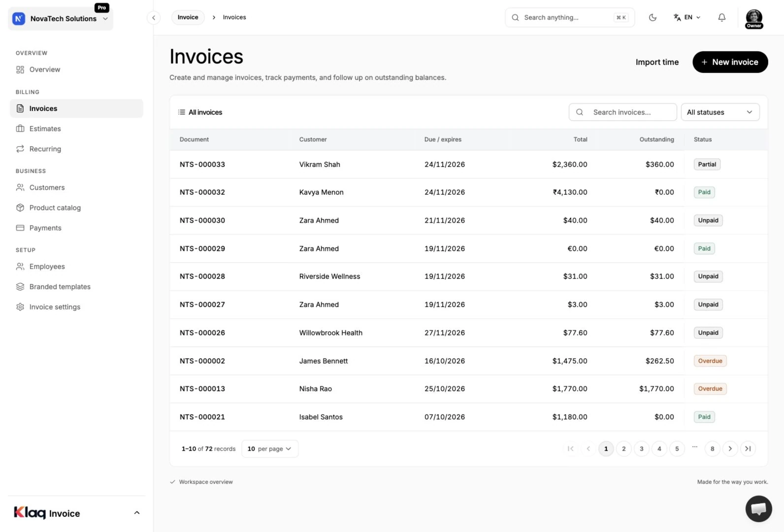Open Employees in the sidebar
Viewport: 784px width, 532px height.
76,266
